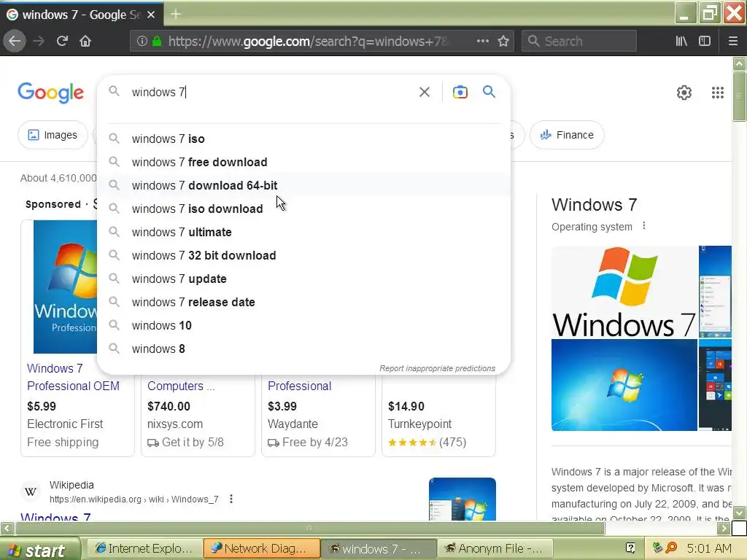Open the Windows start button
Image resolution: width=747 pixels, height=560 pixels.
pyautogui.click(x=39, y=550)
